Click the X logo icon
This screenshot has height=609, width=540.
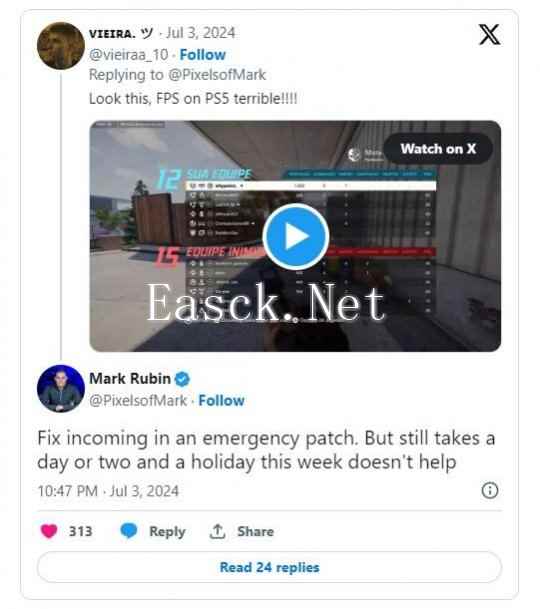[x=489, y=35]
